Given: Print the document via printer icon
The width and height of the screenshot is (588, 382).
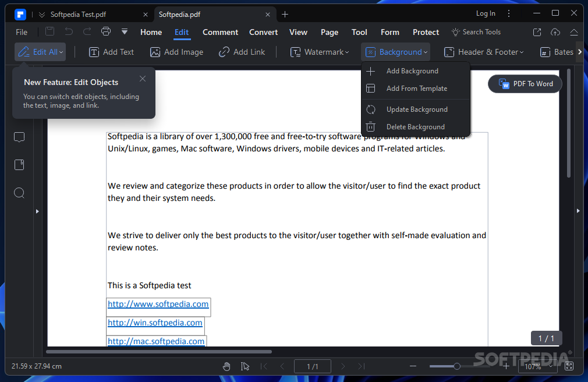Looking at the screenshot, I should coord(106,31).
